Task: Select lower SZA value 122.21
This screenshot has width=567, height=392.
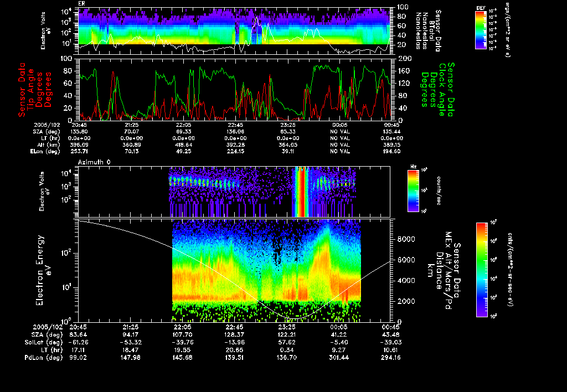Action: pos(286,335)
